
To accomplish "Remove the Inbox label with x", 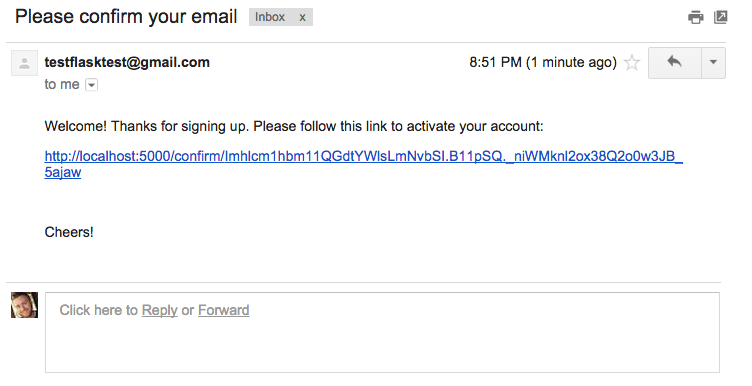I will click(x=302, y=17).
